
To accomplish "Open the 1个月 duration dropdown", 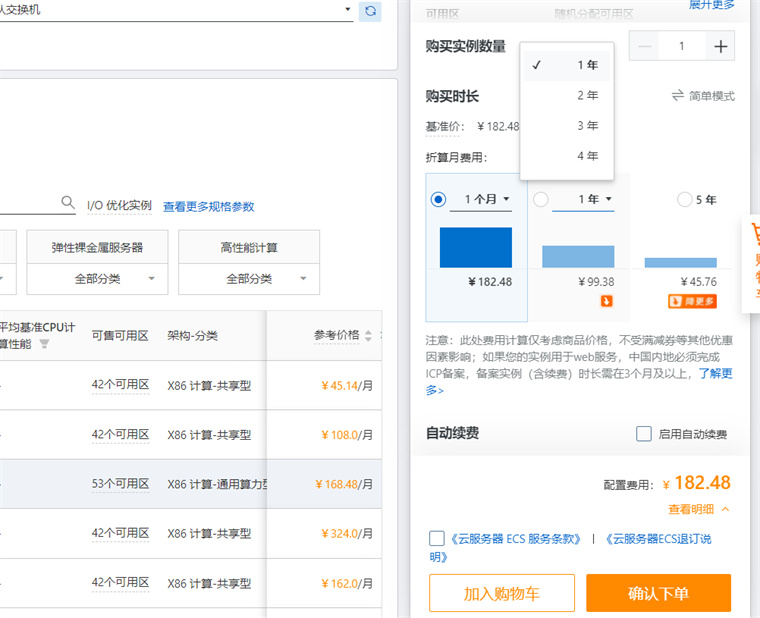I will [481, 199].
